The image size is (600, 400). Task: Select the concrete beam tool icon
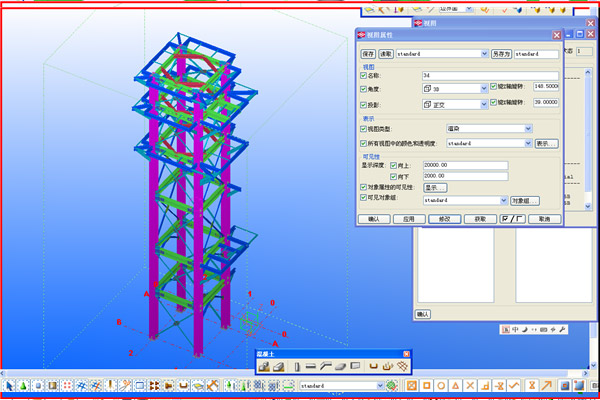[x=311, y=367]
